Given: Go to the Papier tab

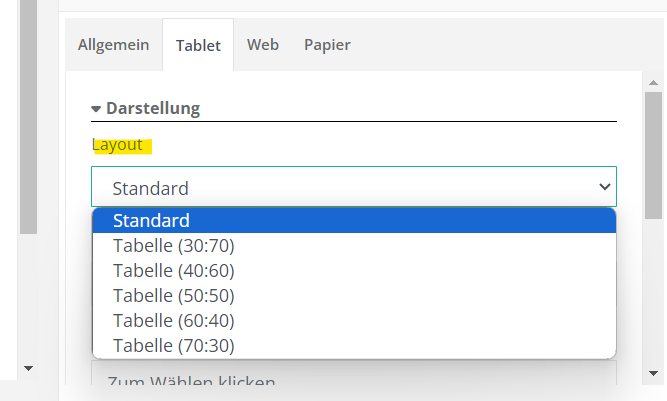Looking at the screenshot, I should click(327, 45).
